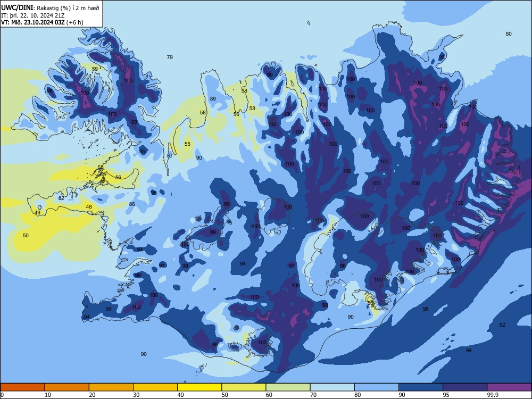Click the legend scale label '30'
Viewport: 532px width, 399px height.
[x=137, y=395]
